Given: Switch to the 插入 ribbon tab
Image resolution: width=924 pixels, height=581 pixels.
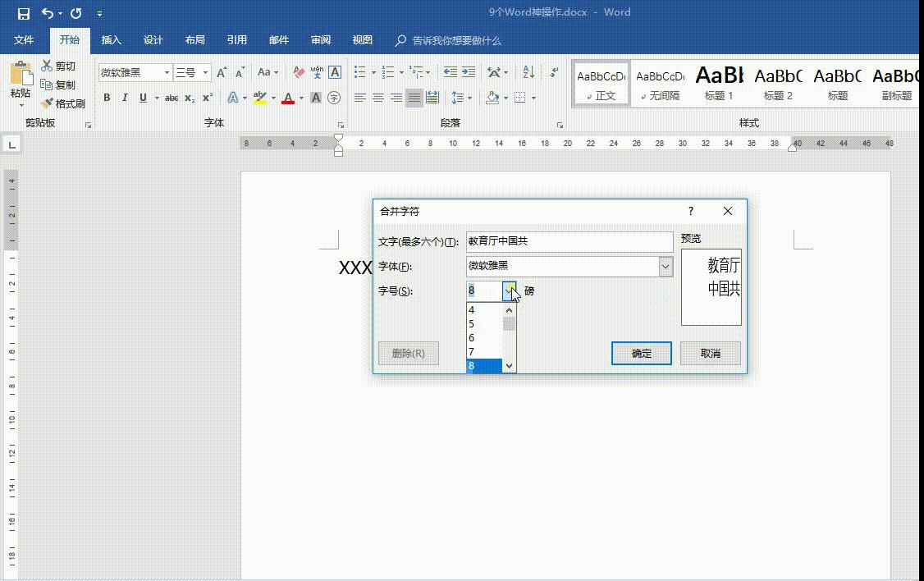Looking at the screenshot, I should pyautogui.click(x=111, y=39).
